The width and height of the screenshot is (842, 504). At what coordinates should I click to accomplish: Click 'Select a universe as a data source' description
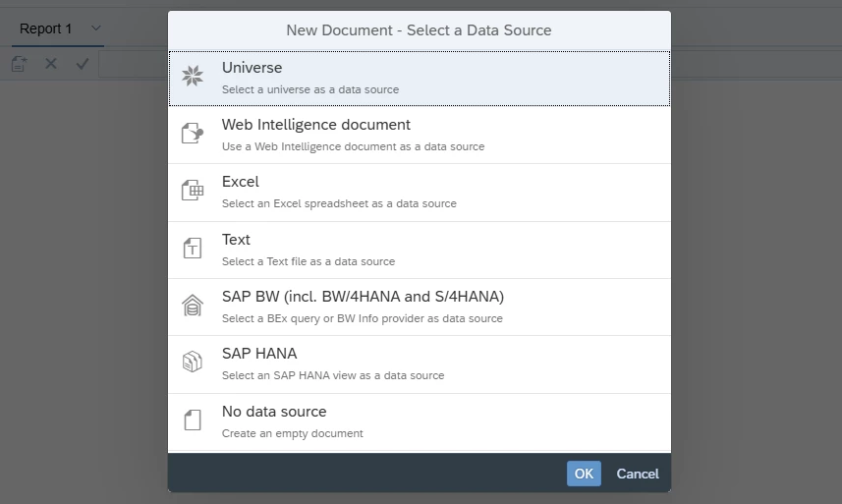(310, 89)
